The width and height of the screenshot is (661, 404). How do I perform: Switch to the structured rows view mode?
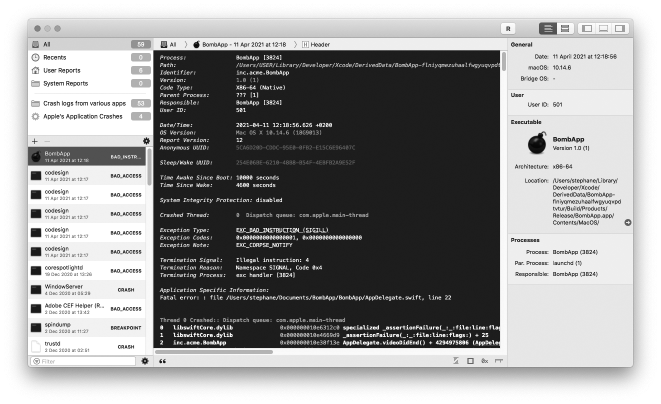(x=565, y=28)
